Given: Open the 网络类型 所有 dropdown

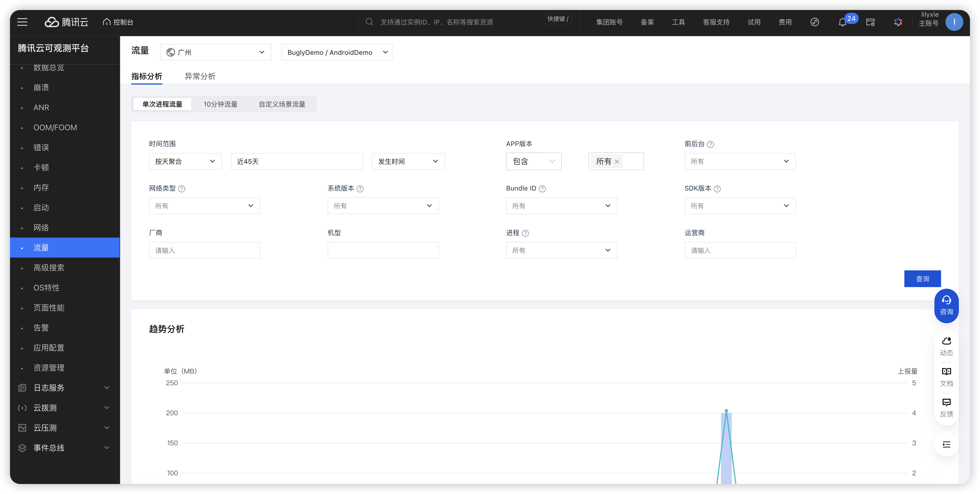Looking at the screenshot, I should click(204, 206).
